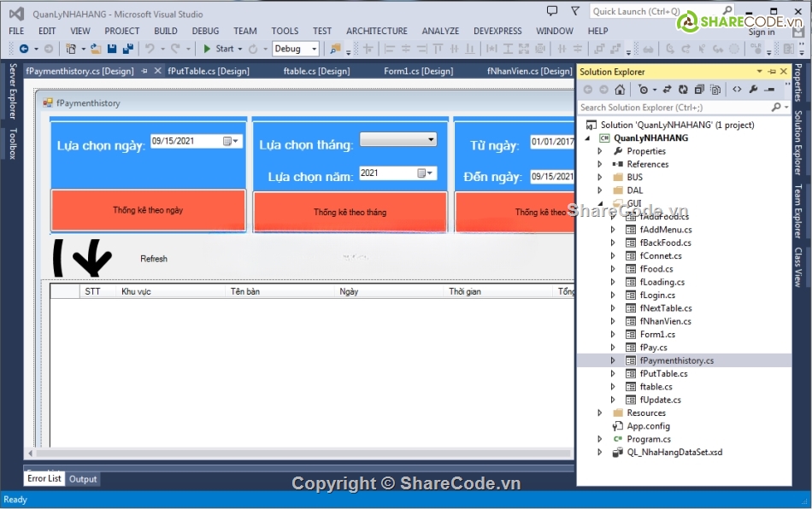Switch to the Form1.cs [Design] tab
The image size is (812, 509).
pos(419,71)
